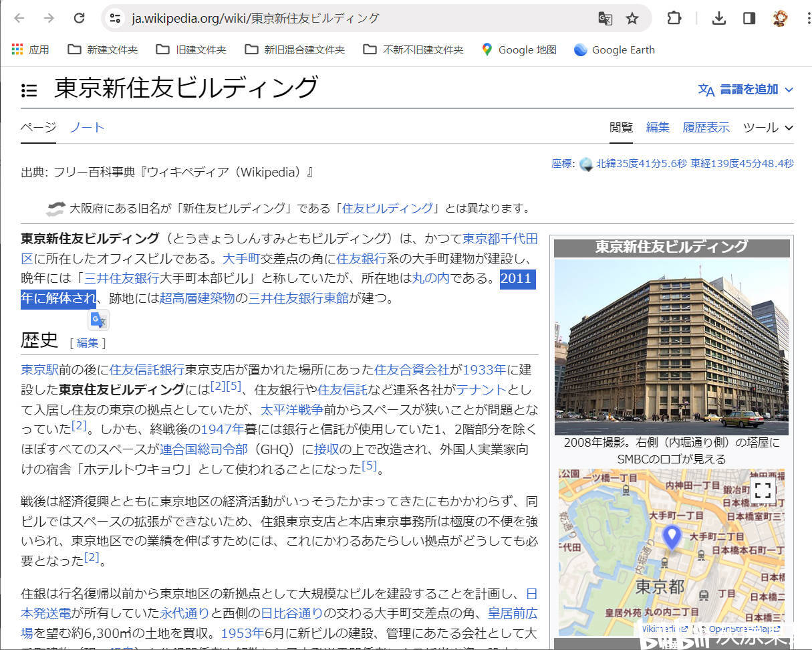The image size is (812, 650).
Task: Open the 超高層建築物 link
Action: pos(197,298)
